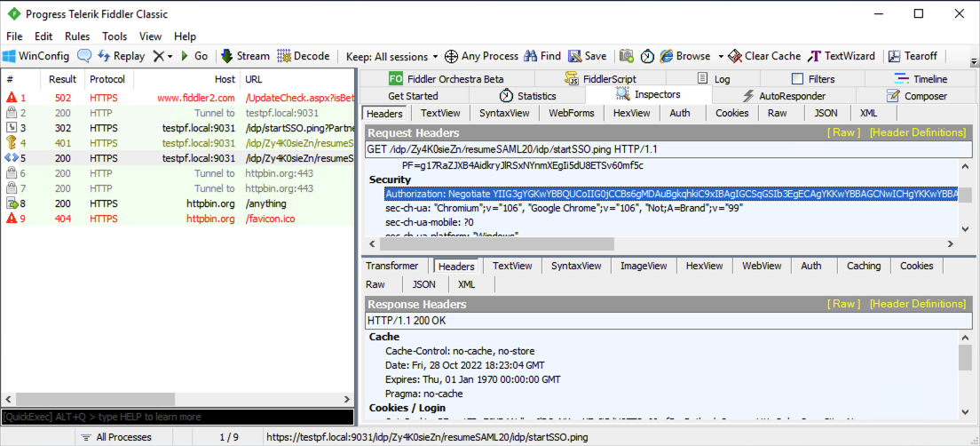Open the Tools menu
980x446 pixels.
tap(115, 36)
